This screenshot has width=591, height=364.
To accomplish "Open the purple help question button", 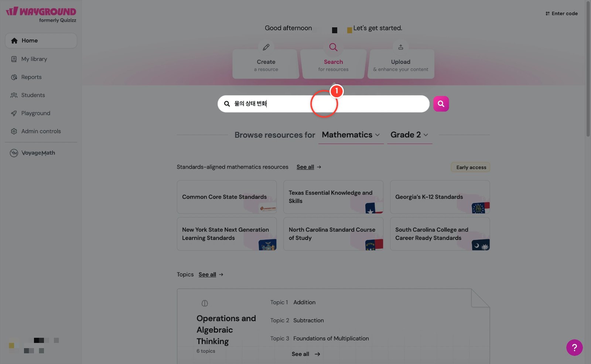I will (x=574, y=347).
